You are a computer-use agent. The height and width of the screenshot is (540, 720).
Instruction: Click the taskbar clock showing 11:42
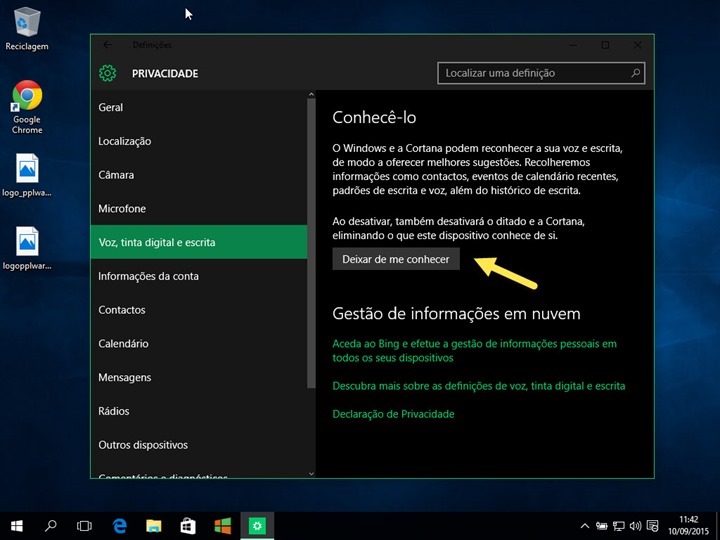pyautogui.click(x=688, y=526)
